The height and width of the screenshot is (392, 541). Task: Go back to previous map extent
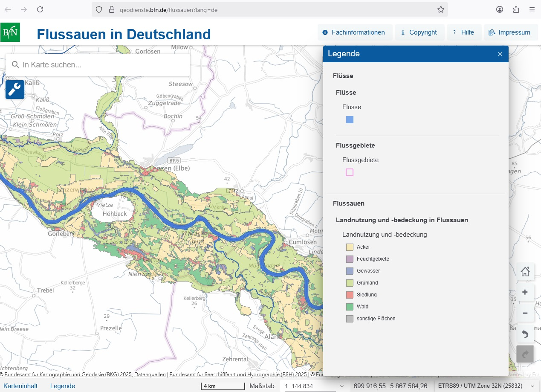pyautogui.click(x=525, y=334)
